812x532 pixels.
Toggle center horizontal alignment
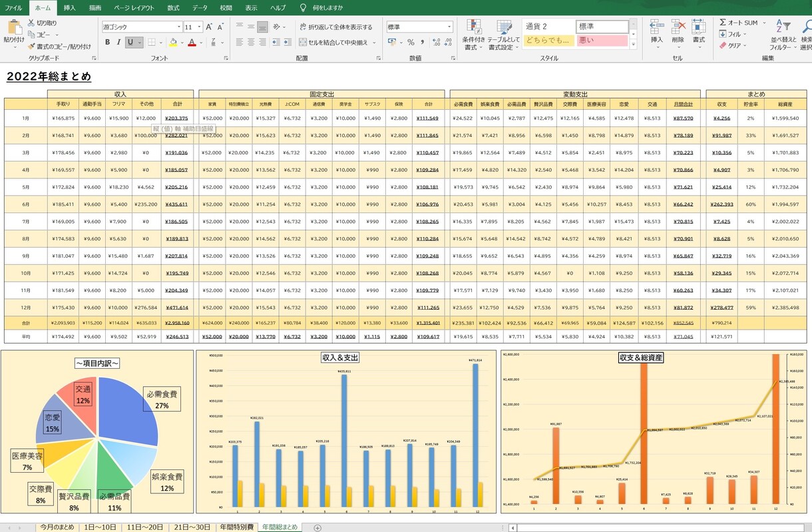tap(251, 42)
